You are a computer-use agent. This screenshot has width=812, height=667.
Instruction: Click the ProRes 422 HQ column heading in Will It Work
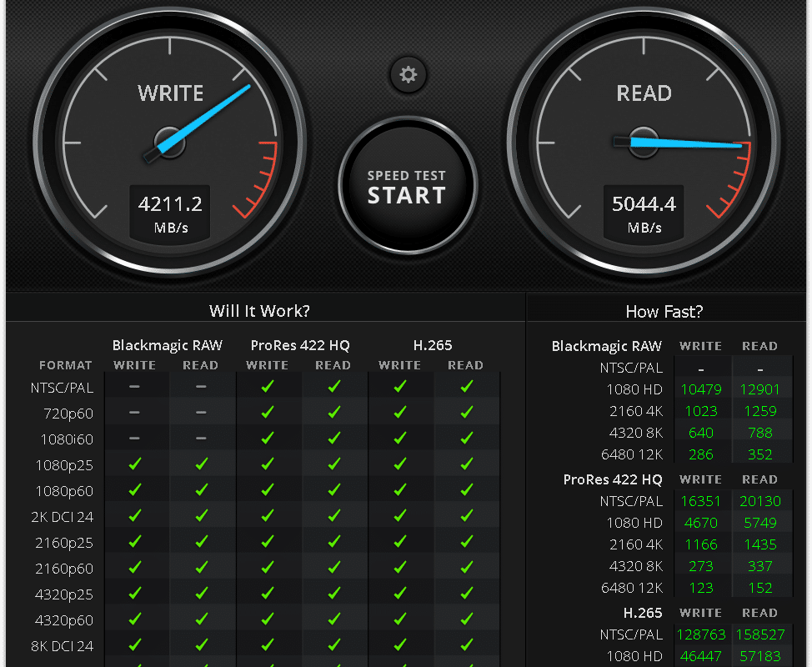point(300,345)
